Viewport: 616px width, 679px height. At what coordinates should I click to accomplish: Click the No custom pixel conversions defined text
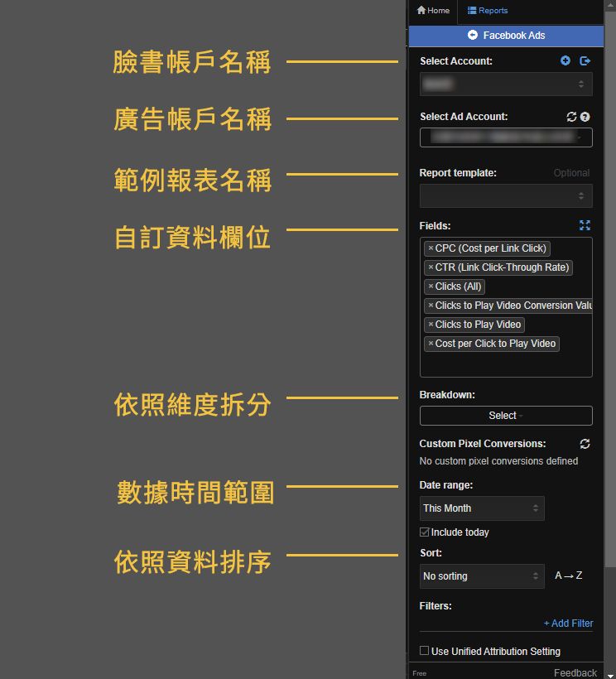(x=498, y=461)
